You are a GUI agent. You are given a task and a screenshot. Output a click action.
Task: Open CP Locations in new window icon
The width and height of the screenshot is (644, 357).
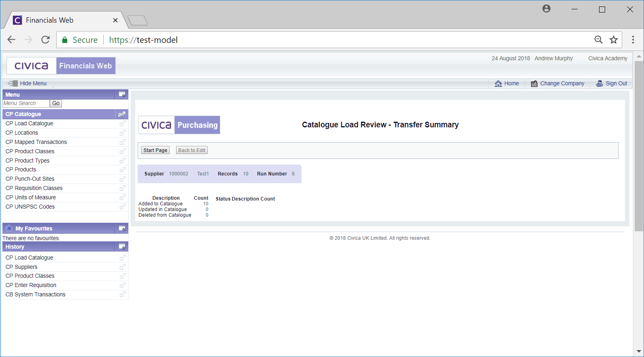pos(122,133)
